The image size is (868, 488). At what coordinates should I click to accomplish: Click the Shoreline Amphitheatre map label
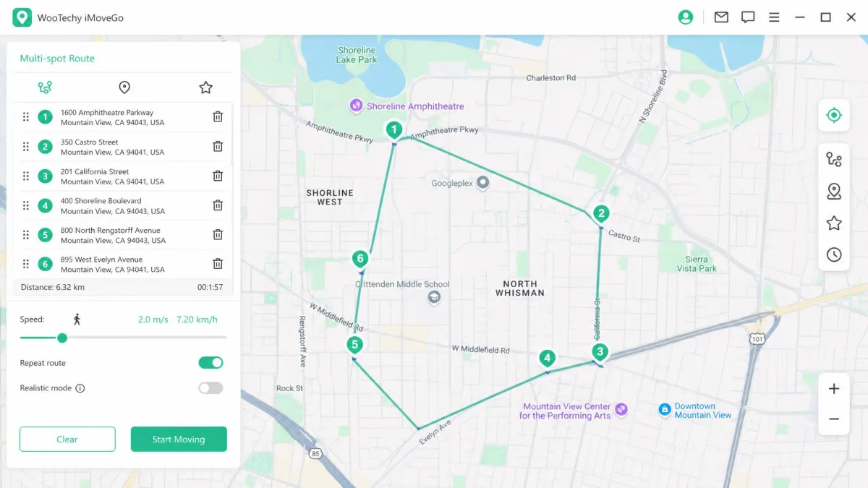(414, 106)
